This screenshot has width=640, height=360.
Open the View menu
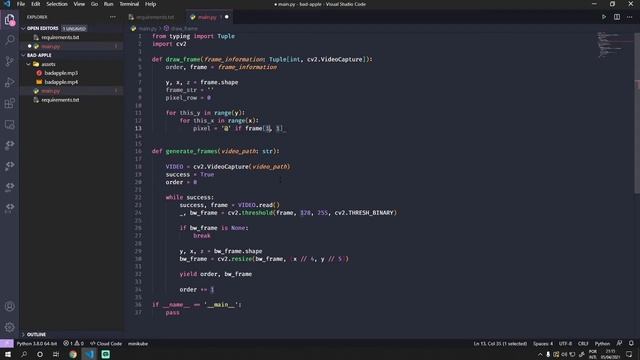tap(79, 4)
